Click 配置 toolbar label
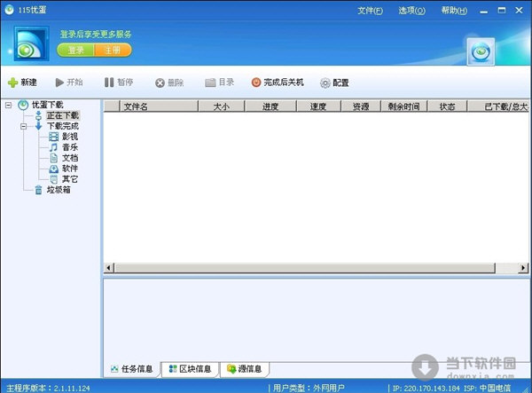Viewport: 532px width, 393px height. (x=340, y=83)
